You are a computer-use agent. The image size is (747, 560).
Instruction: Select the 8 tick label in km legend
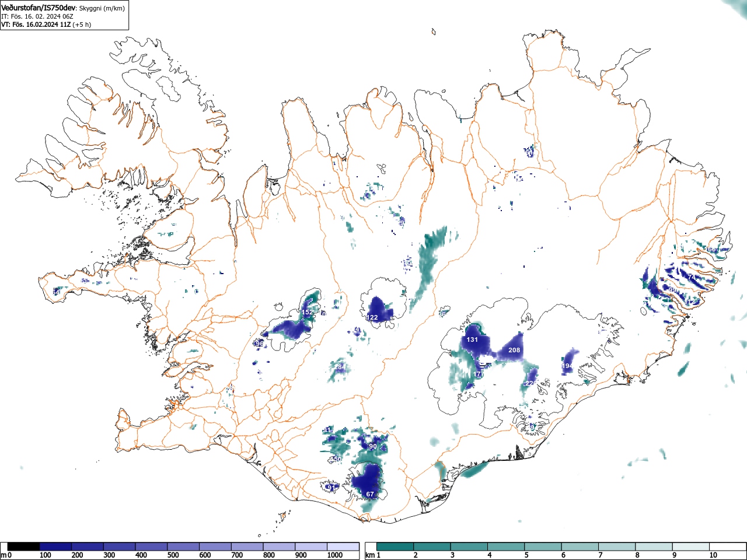click(x=637, y=555)
